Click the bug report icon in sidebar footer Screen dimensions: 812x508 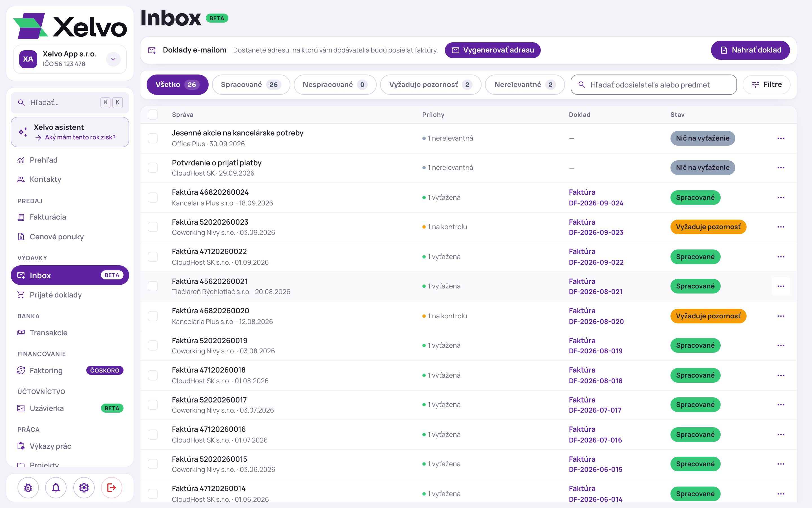[28, 487]
